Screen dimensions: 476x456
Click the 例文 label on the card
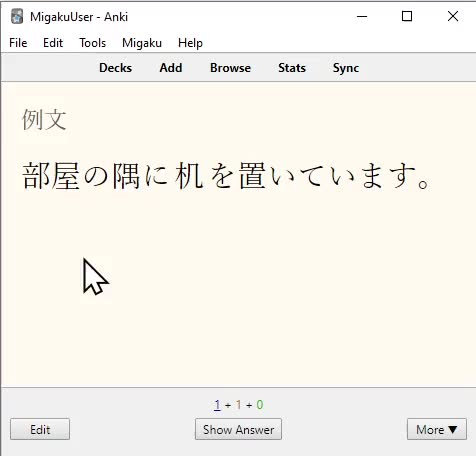(44, 119)
